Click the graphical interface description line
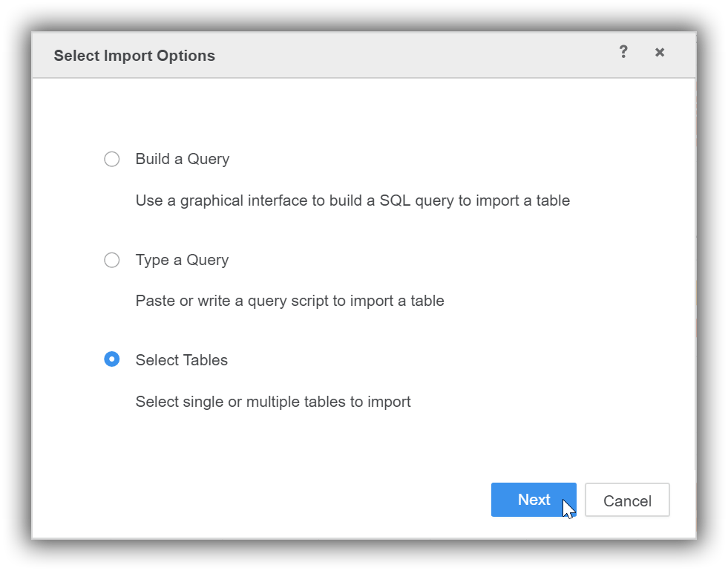 click(352, 200)
